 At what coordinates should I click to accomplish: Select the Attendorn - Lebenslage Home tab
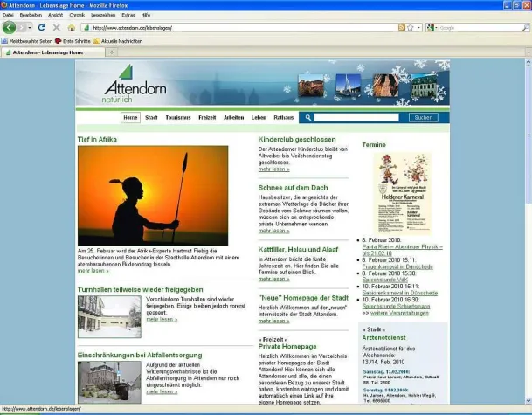52,52
